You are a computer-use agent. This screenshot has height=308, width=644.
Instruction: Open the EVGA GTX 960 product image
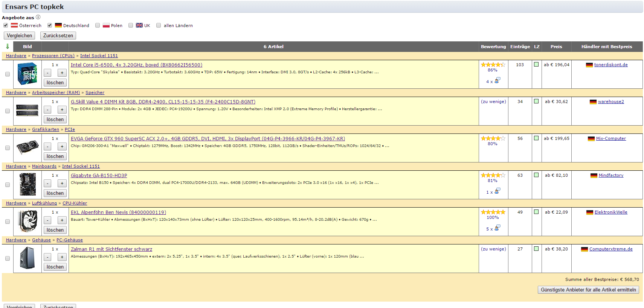tap(27, 148)
